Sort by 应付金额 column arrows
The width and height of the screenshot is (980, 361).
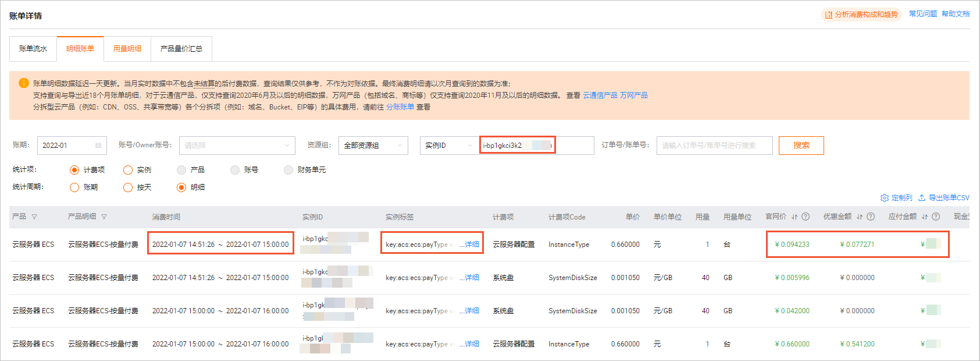click(x=925, y=217)
